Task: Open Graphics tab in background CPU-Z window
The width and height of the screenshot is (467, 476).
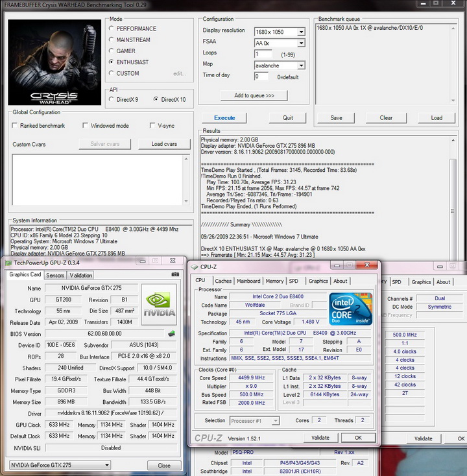Action: [x=421, y=282]
